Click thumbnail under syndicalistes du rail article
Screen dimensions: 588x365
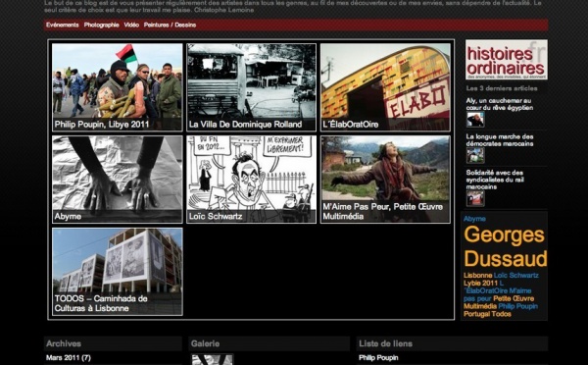[x=475, y=198]
